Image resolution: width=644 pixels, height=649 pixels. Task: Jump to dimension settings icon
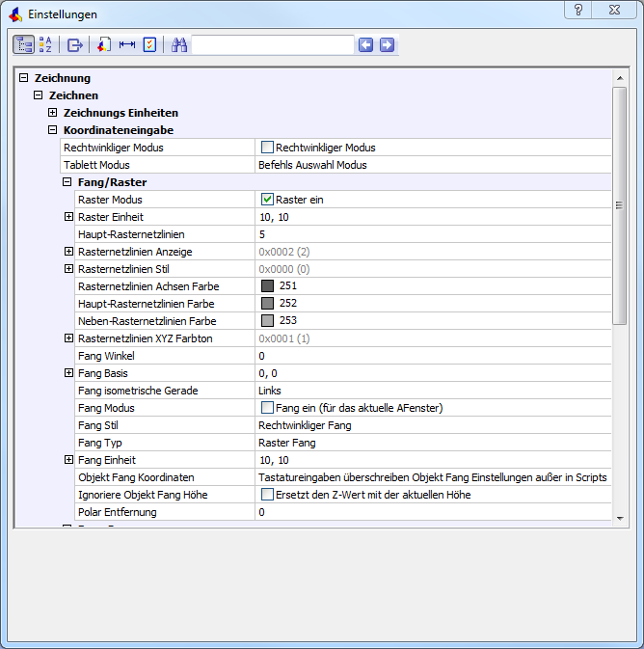tap(127, 44)
